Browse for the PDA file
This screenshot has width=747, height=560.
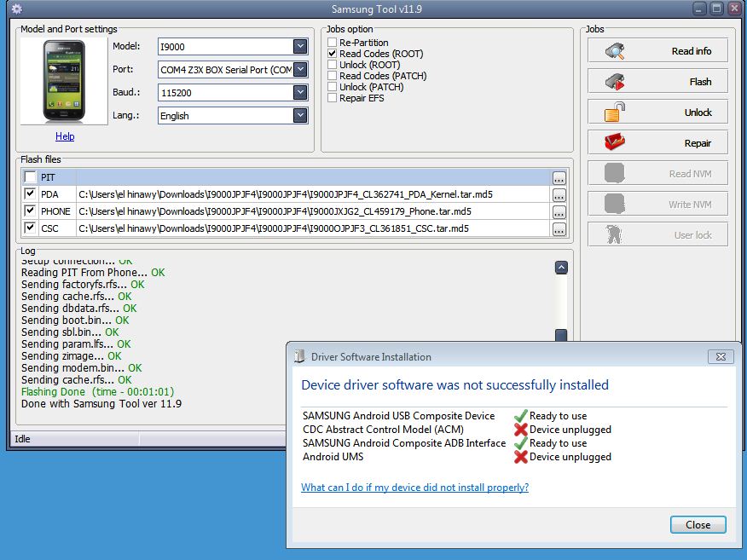[x=559, y=195]
